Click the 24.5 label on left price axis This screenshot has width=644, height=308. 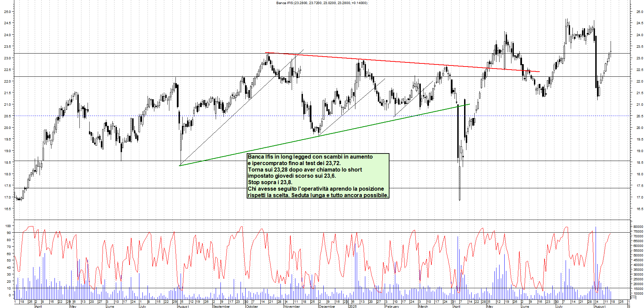pyautogui.click(x=7, y=23)
